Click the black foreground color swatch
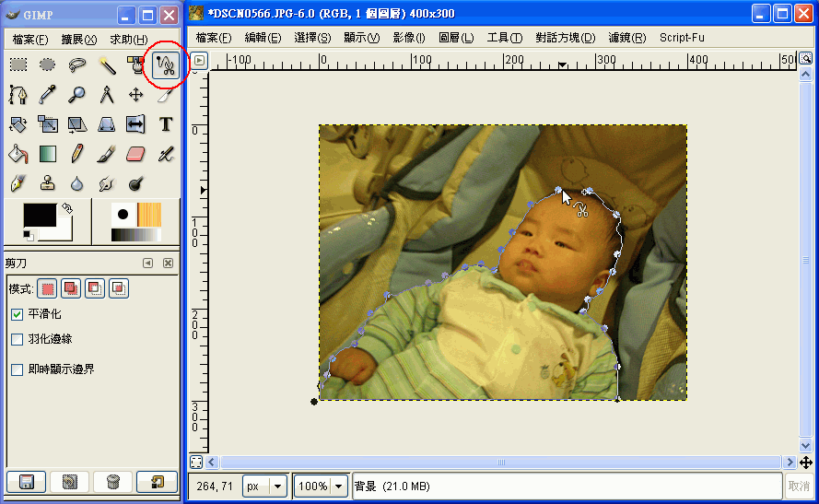This screenshot has height=504, width=819. tap(40, 215)
